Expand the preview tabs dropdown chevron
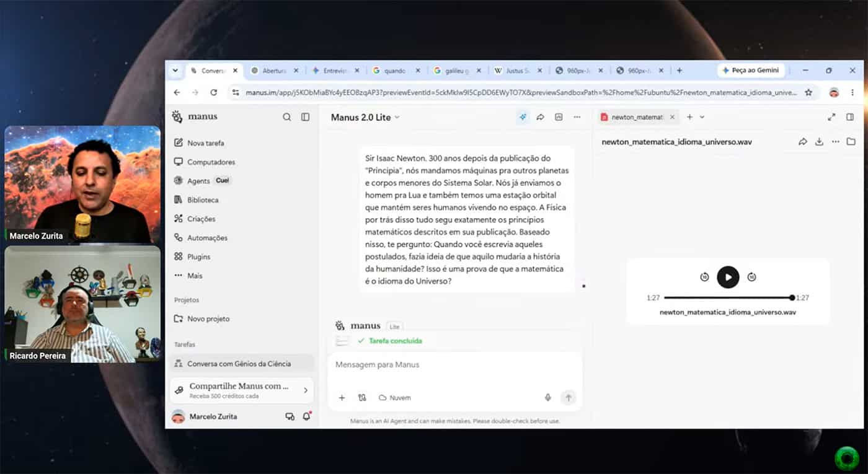Screen dimensions: 868x474 [x=702, y=117]
